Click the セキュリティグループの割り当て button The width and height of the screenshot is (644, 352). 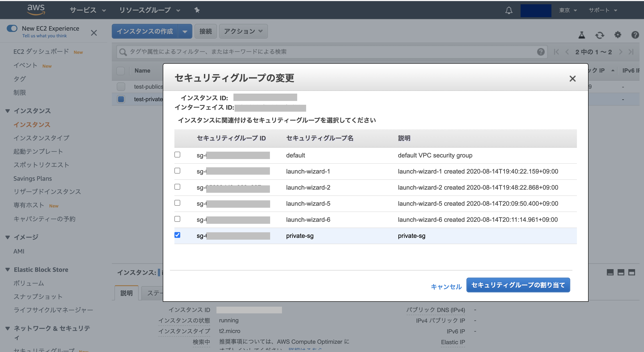coord(518,285)
